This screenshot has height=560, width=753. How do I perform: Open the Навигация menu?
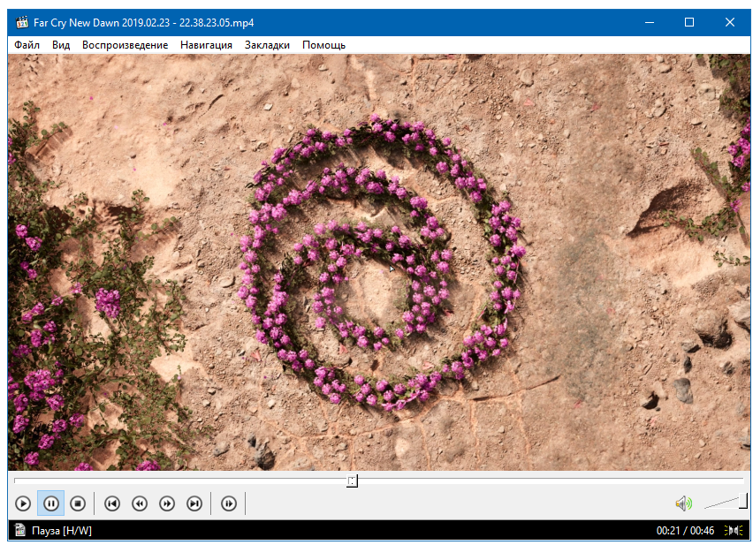pos(206,45)
